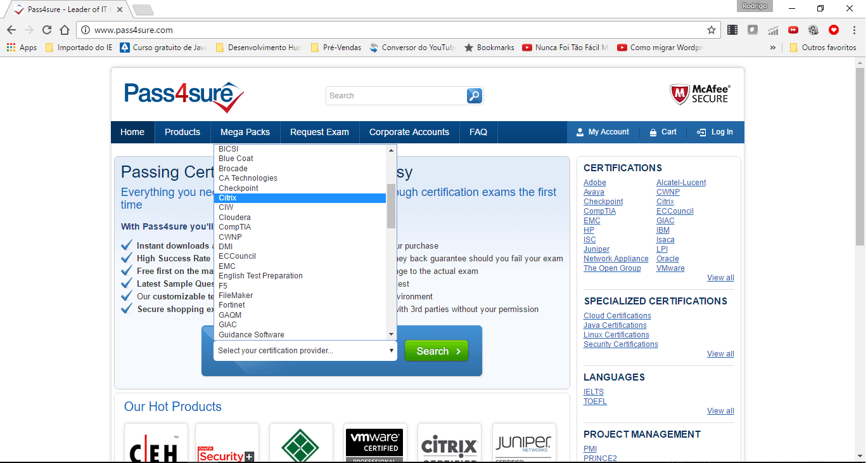The image size is (868, 463).
Task: Click the blue search magnifier icon
Action: [475, 96]
